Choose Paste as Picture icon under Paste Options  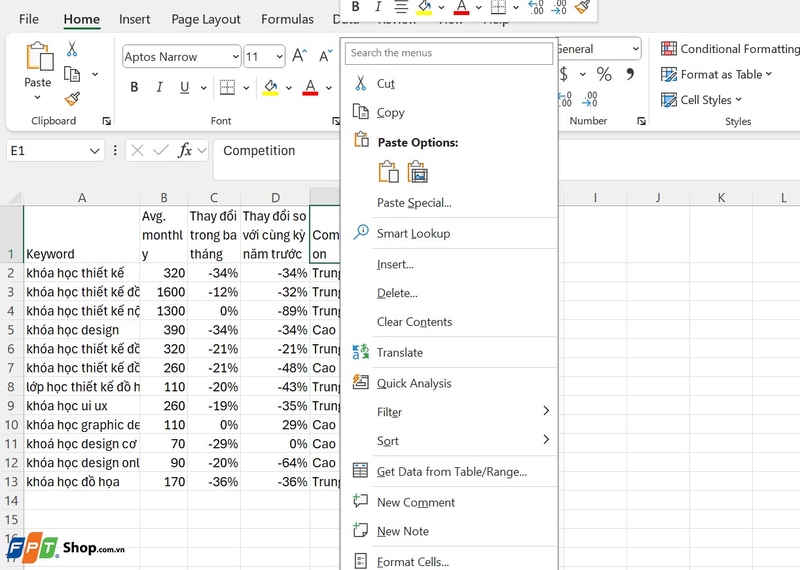(x=417, y=172)
